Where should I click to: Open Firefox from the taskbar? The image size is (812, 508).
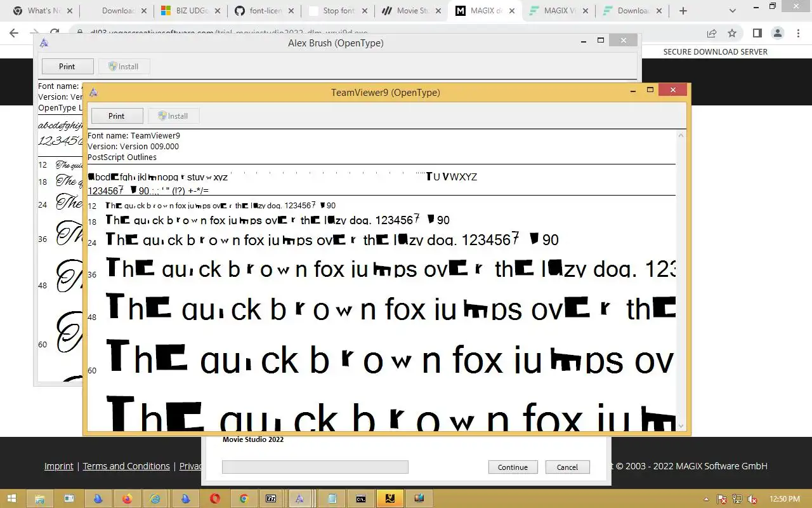coord(127,498)
